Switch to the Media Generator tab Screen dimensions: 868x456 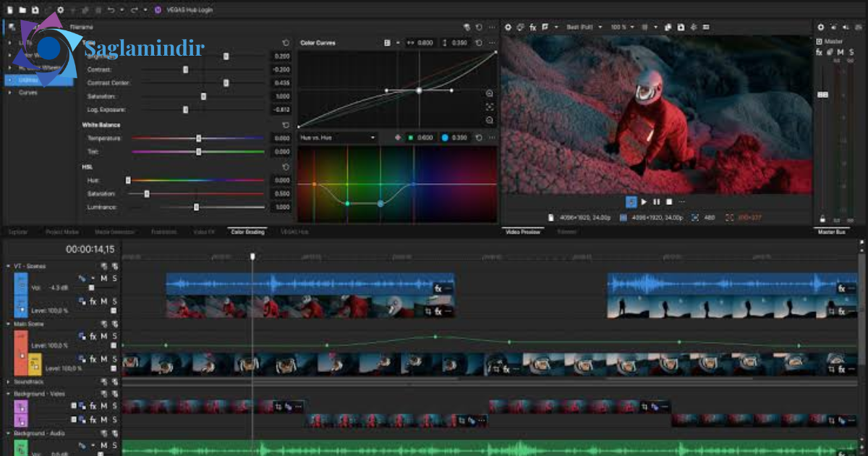pyautogui.click(x=114, y=232)
